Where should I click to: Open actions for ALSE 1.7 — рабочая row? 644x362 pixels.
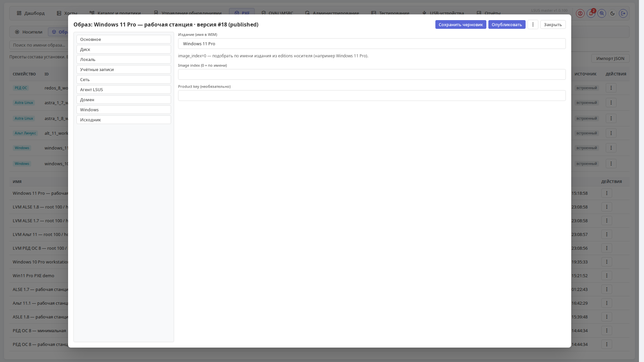(607, 289)
